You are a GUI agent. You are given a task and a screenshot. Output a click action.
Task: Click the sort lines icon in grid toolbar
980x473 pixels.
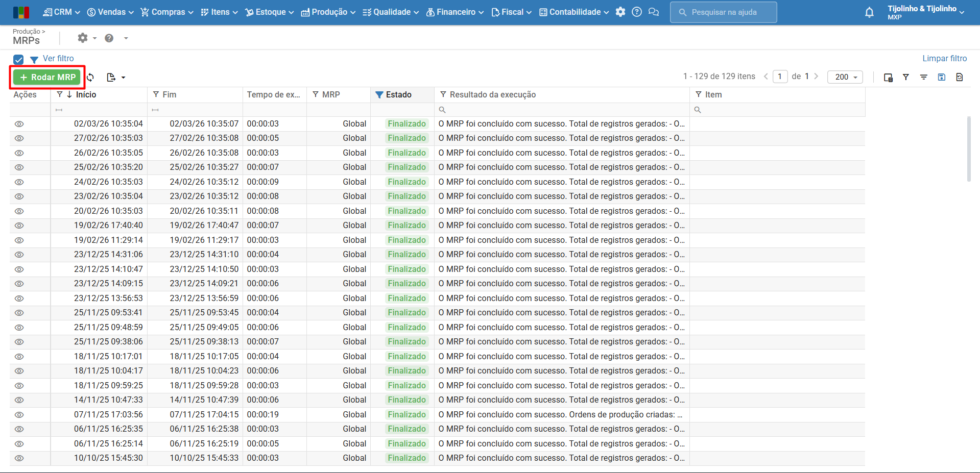coord(923,77)
